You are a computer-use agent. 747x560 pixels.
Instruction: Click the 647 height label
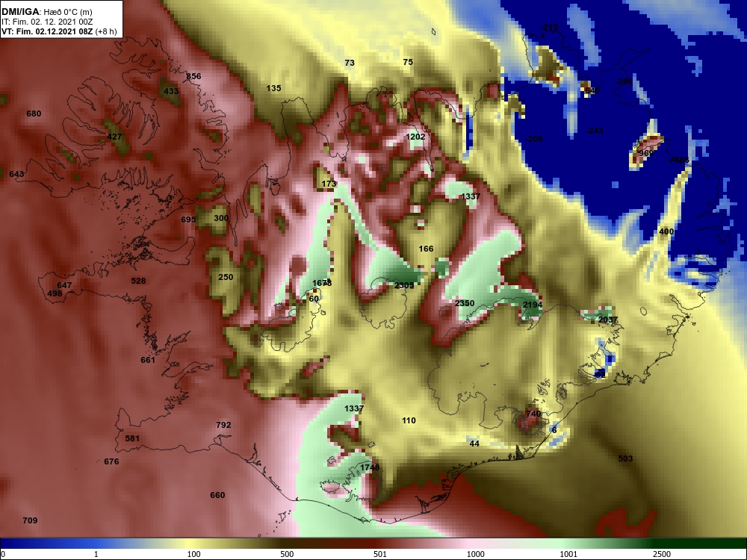(x=64, y=286)
